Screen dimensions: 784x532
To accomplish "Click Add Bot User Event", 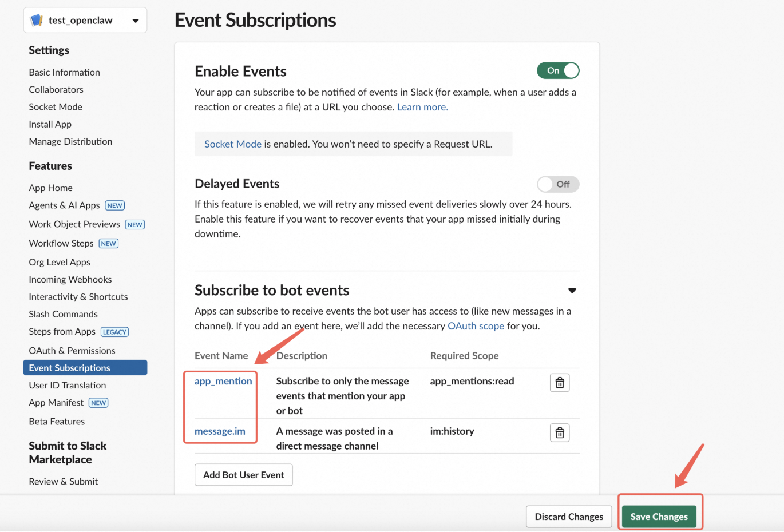I will click(x=244, y=475).
